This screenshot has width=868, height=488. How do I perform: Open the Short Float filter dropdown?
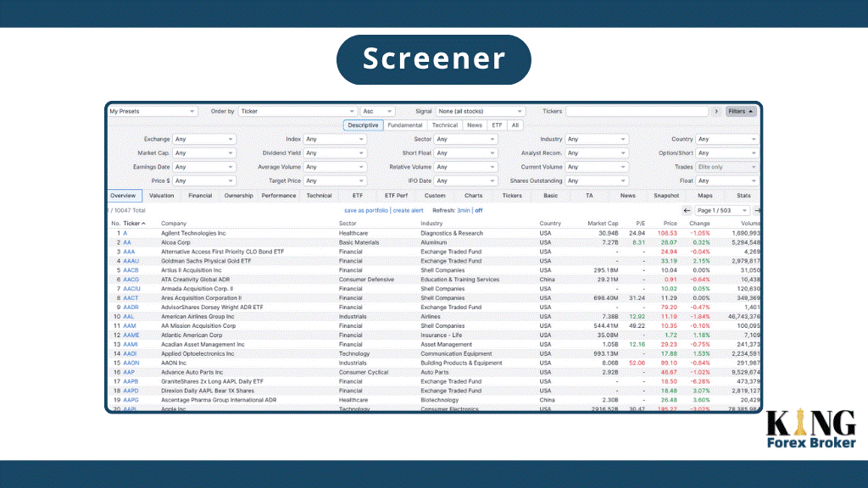pos(465,152)
